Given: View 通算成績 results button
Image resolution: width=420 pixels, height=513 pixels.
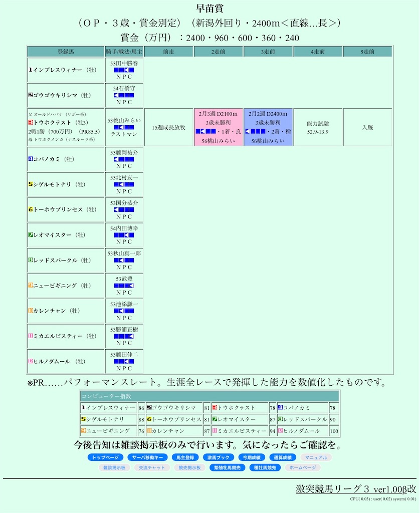Looking at the screenshot, I should tap(283, 457).
